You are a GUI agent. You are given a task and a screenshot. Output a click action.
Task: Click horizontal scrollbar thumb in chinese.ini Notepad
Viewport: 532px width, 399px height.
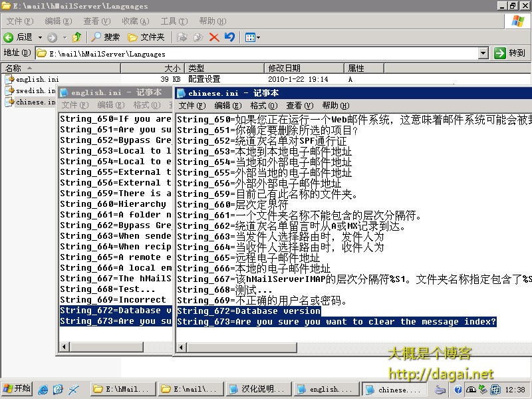[241, 347]
